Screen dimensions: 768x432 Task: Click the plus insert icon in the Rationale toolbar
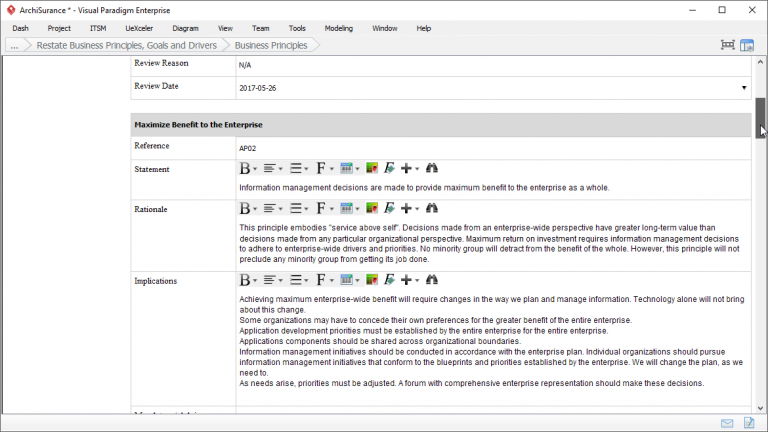click(409, 209)
